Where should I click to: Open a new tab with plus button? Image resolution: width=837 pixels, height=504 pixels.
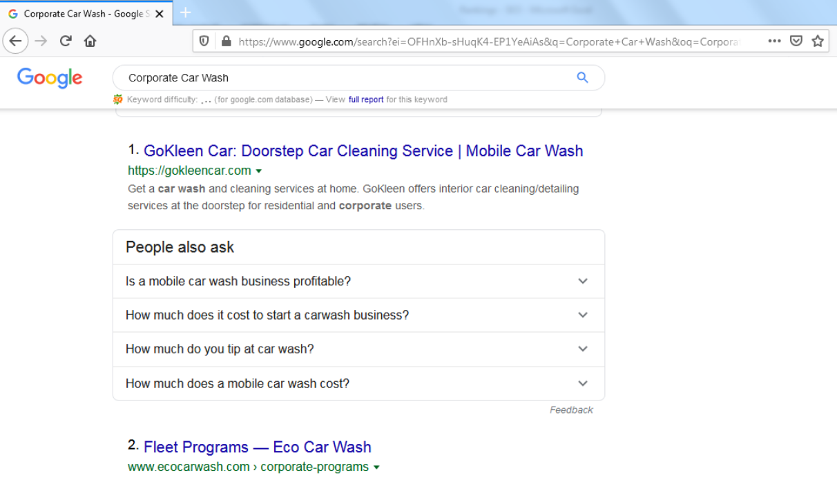(x=186, y=12)
